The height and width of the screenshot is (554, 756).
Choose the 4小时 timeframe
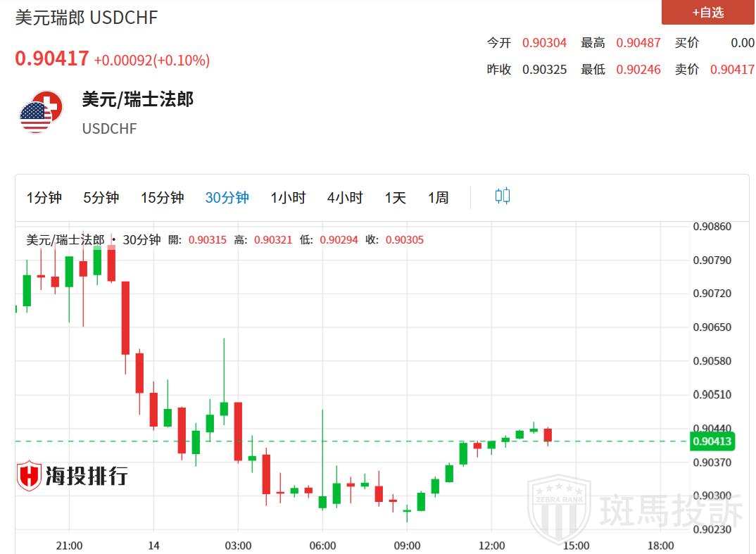pyautogui.click(x=344, y=198)
